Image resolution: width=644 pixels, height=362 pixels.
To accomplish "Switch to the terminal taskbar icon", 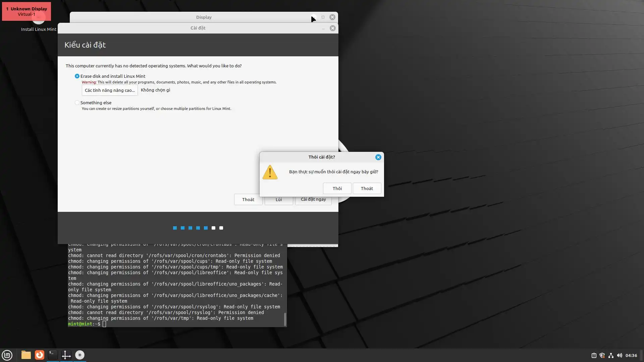I will tap(53, 355).
